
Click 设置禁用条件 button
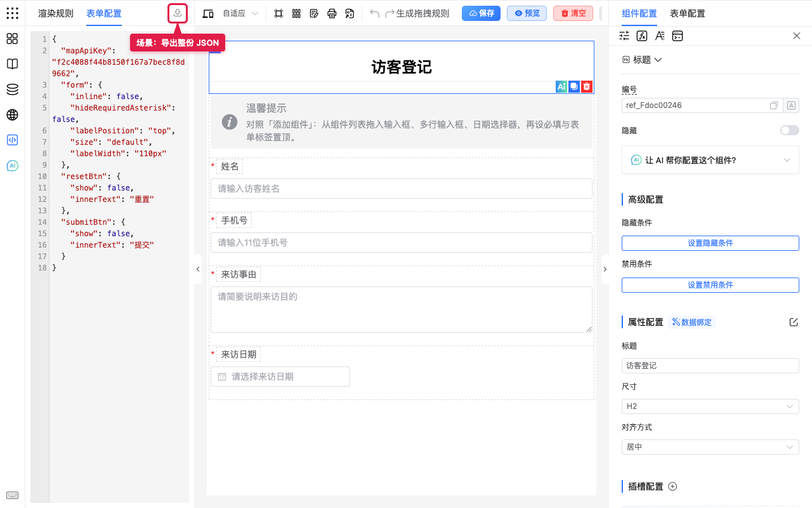click(710, 285)
